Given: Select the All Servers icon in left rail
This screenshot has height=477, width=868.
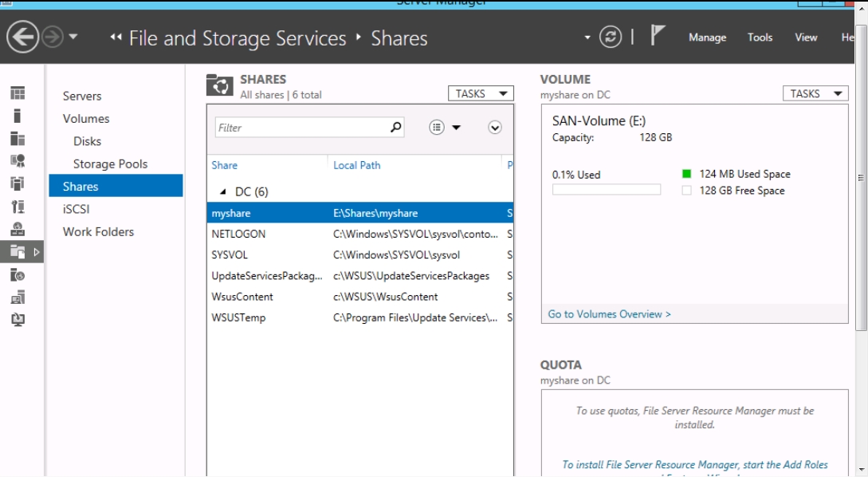Looking at the screenshot, I should click(18, 139).
